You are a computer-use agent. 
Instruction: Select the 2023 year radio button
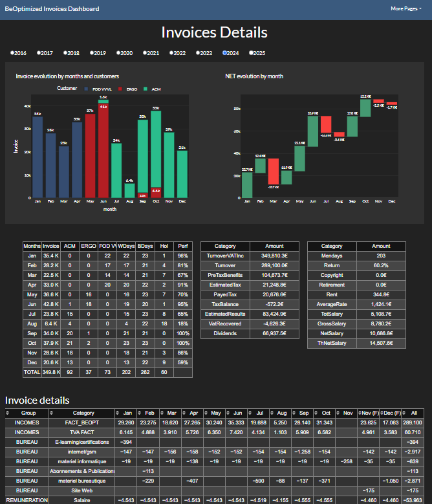198,53
